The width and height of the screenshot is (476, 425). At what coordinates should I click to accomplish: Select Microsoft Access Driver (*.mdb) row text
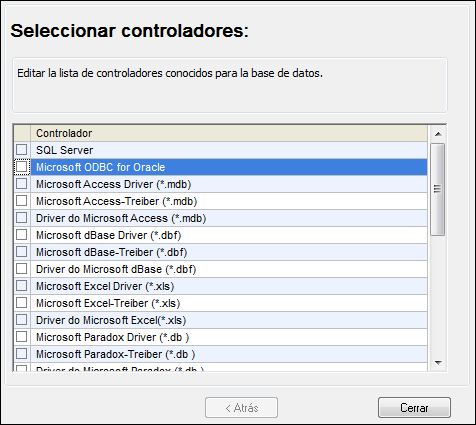point(113,184)
